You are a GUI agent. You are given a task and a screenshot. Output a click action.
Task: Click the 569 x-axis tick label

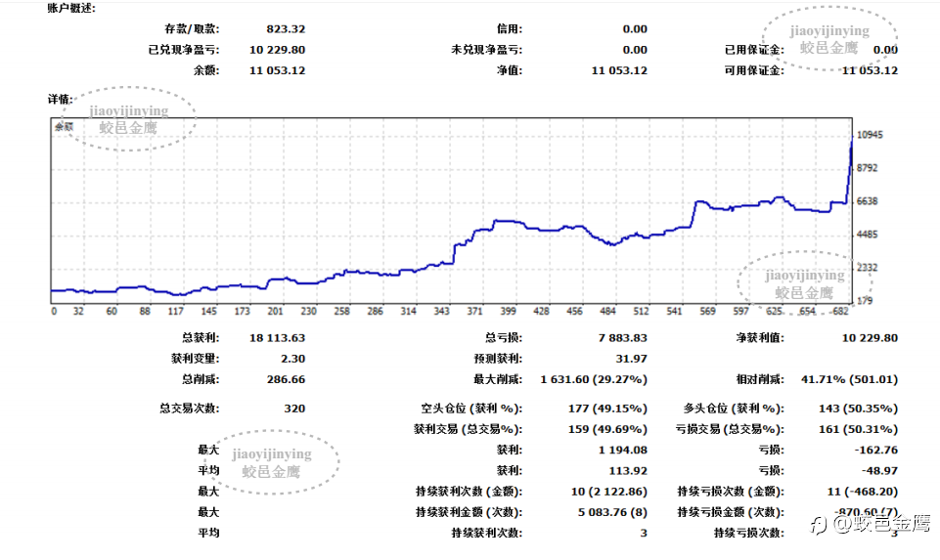pos(707,311)
